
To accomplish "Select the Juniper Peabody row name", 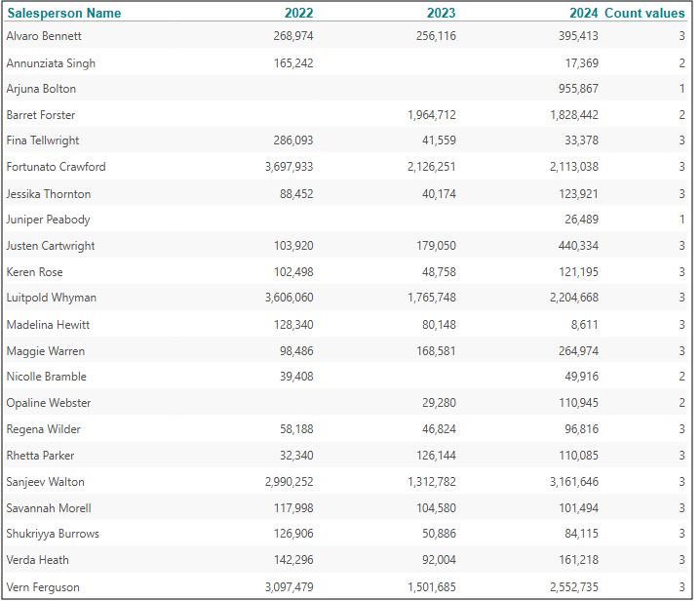I will coord(48,220).
